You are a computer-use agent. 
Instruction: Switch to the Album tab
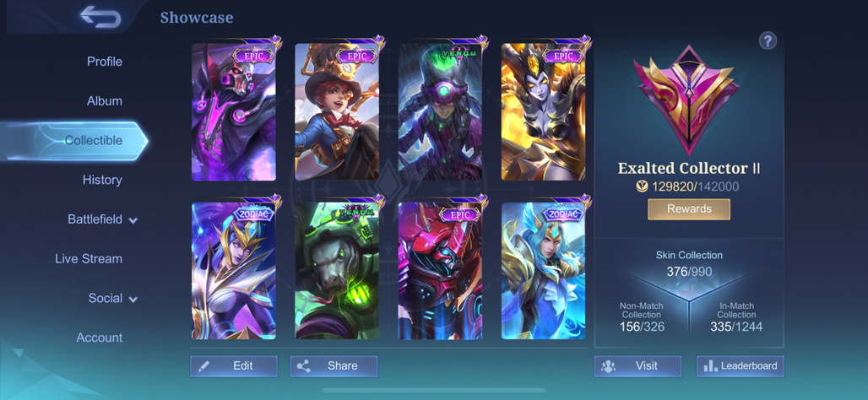click(105, 101)
